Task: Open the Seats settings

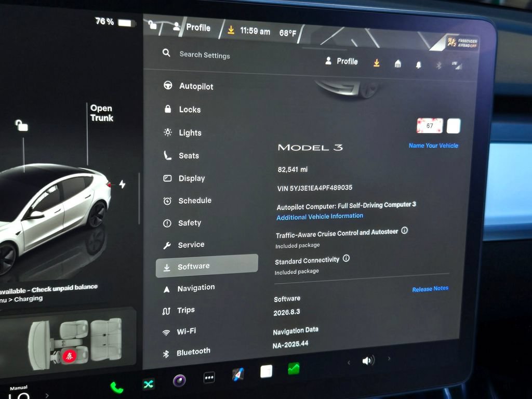Action: click(181, 156)
